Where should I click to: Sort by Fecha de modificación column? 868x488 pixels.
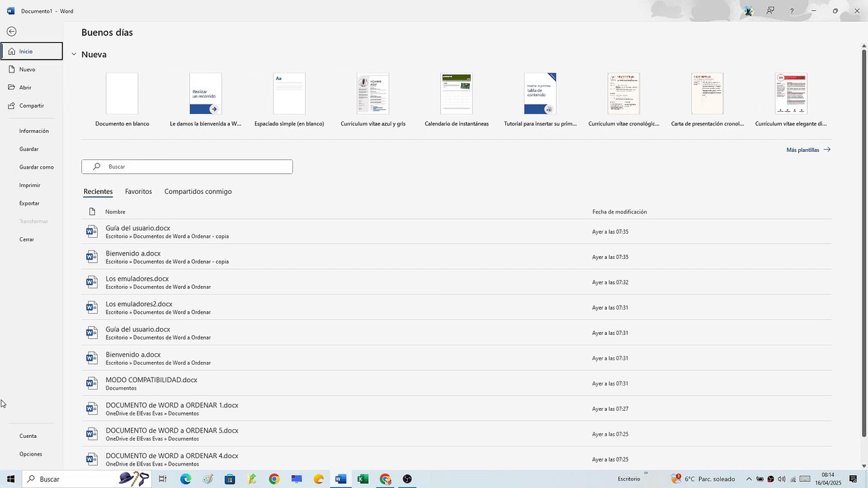click(x=619, y=212)
